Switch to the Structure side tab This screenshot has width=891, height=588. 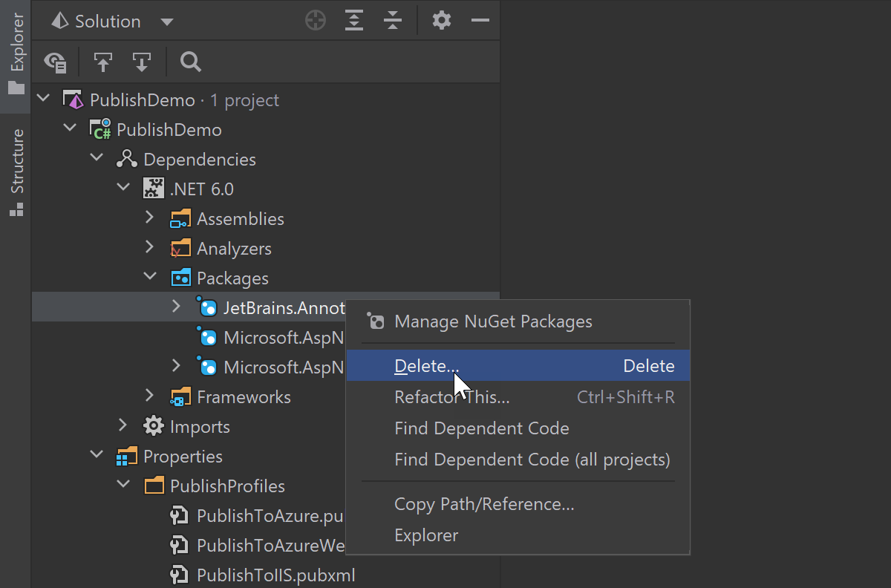coord(16,171)
